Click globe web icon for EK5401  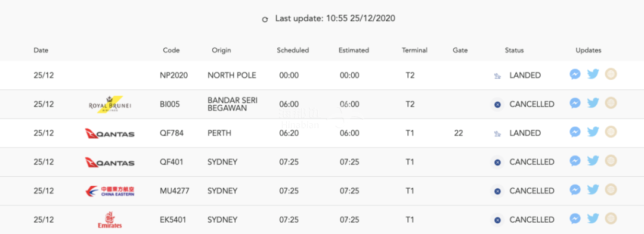(x=611, y=218)
